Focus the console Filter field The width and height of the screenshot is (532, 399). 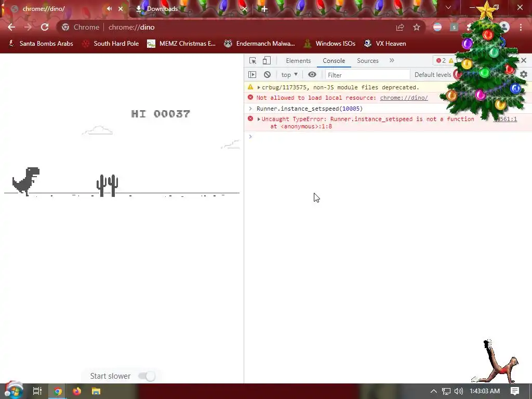tap(367, 75)
